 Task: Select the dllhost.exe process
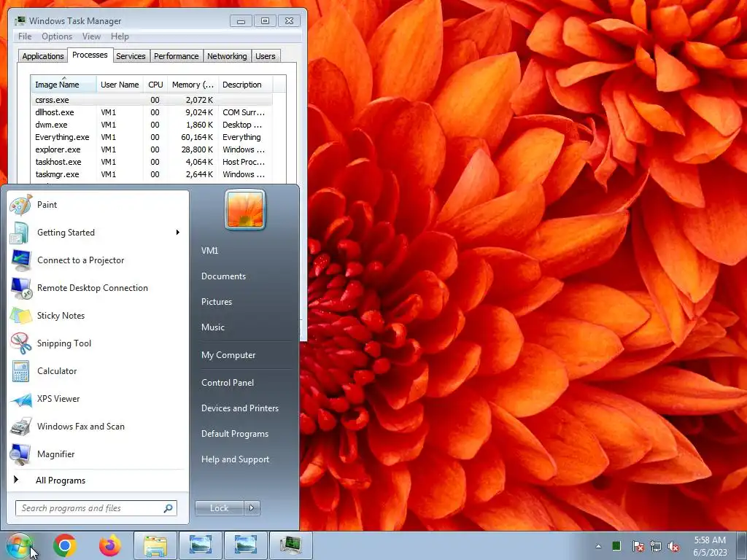coord(152,112)
